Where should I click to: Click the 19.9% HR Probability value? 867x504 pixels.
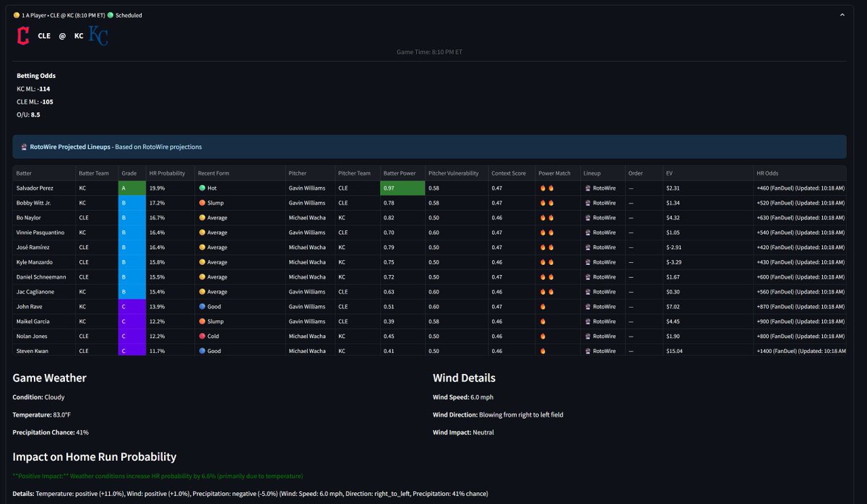(x=157, y=188)
